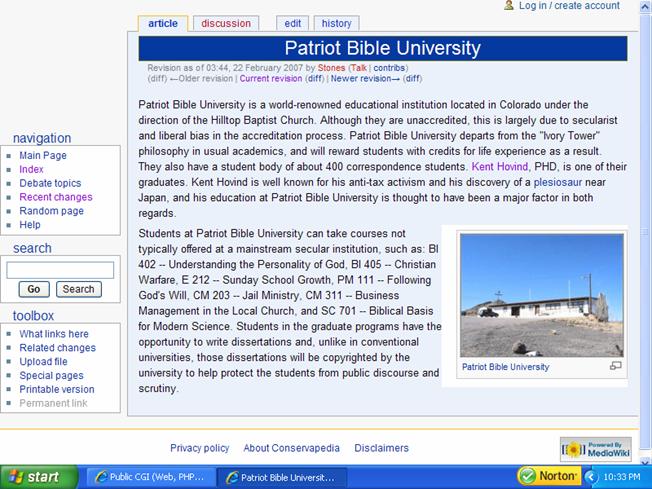Open the Help link
Screen dimensions: 652x489
click(30, 225)
